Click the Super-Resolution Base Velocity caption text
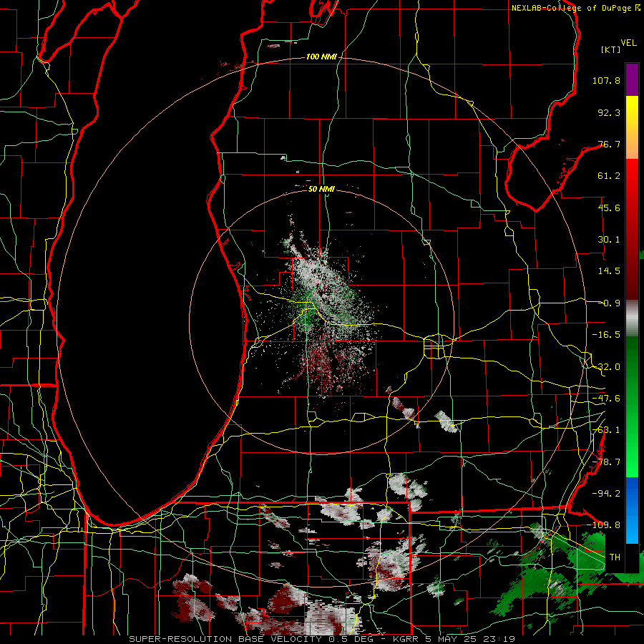This screenshot has height=644, width=644. (322, 639)
